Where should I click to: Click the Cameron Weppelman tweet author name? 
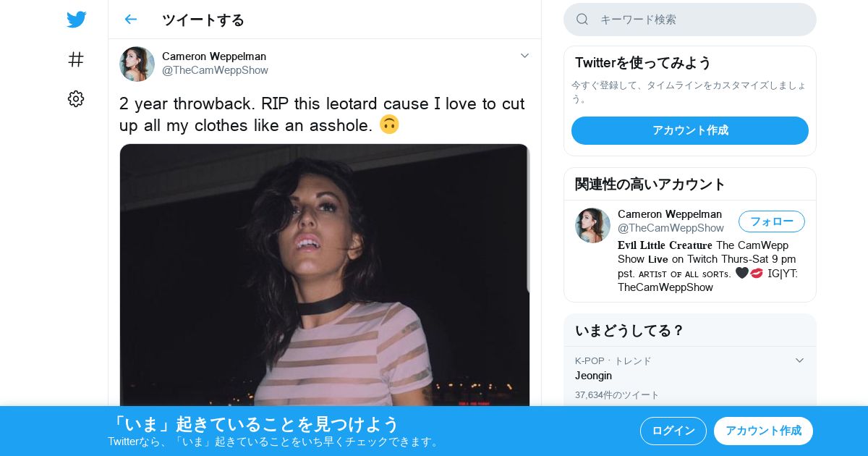[214, 56]
